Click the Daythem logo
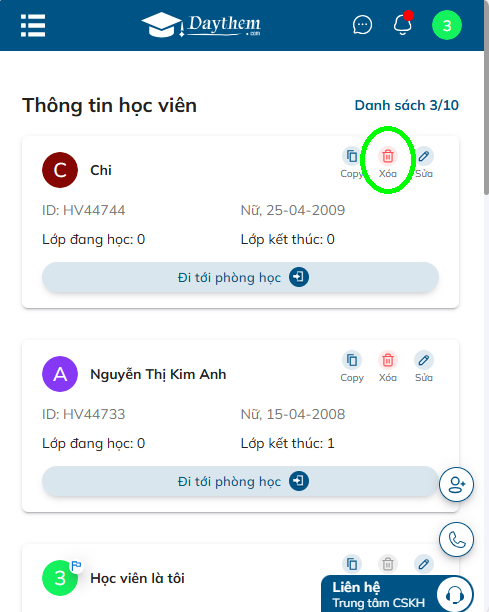 201,25
